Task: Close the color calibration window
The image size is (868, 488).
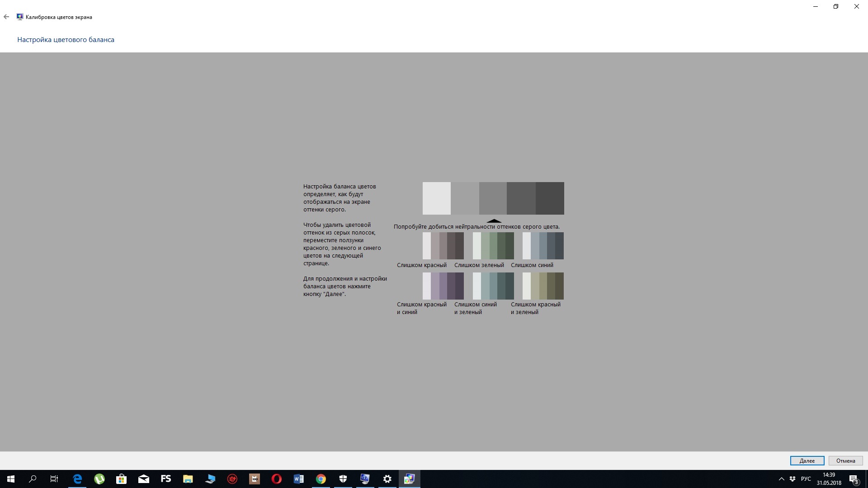Action: coord(856,7)
